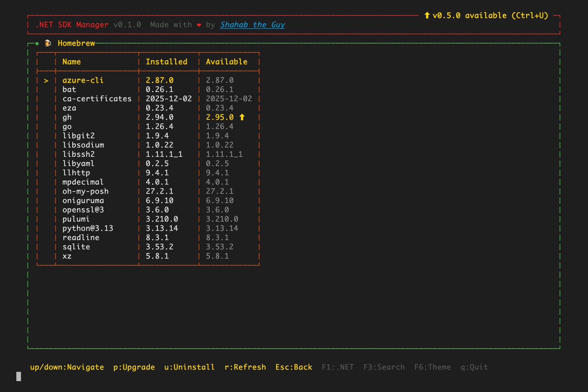The height and width of the screenshot is (392, 588).
Task: Click installed version 3.210.0 of pulumi
Action: pos(162,219)
